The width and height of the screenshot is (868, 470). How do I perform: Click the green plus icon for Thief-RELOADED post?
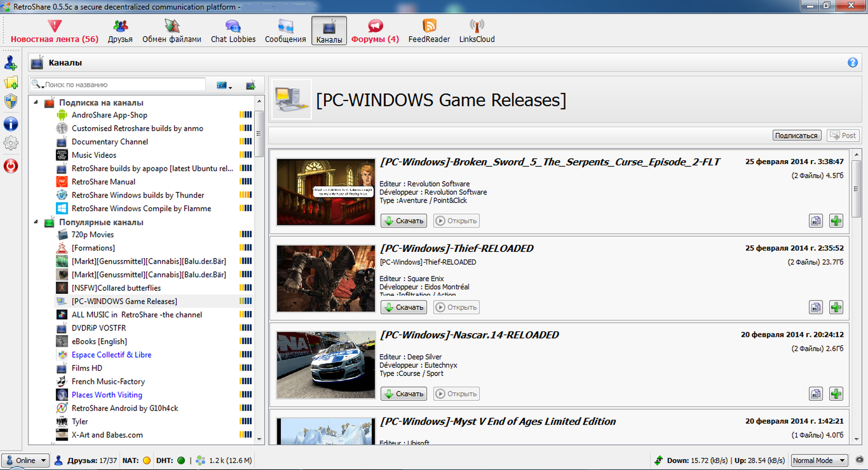[836, 307]
